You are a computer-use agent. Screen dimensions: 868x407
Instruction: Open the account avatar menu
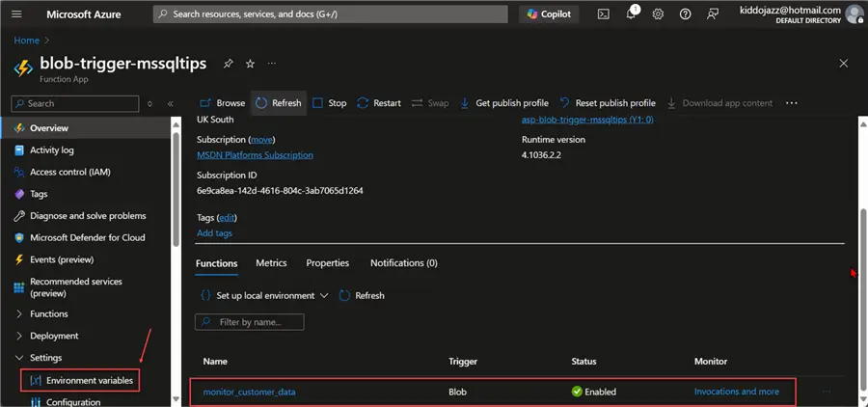point(854,14)
